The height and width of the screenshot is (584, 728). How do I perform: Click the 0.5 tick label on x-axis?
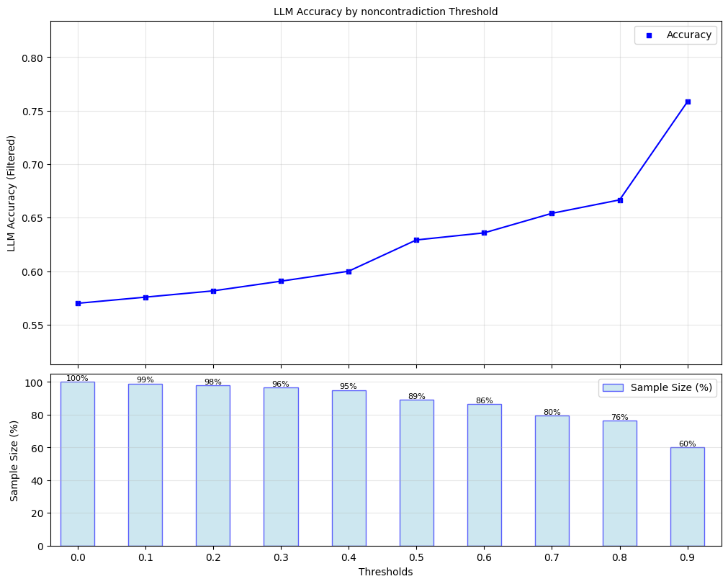tap(416, 557)
